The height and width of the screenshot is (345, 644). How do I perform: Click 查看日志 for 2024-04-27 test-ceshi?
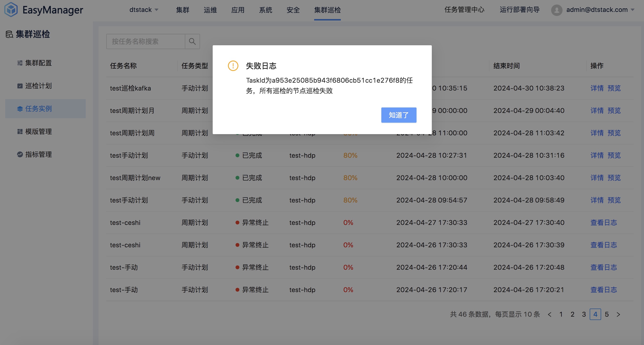[604, 222]
